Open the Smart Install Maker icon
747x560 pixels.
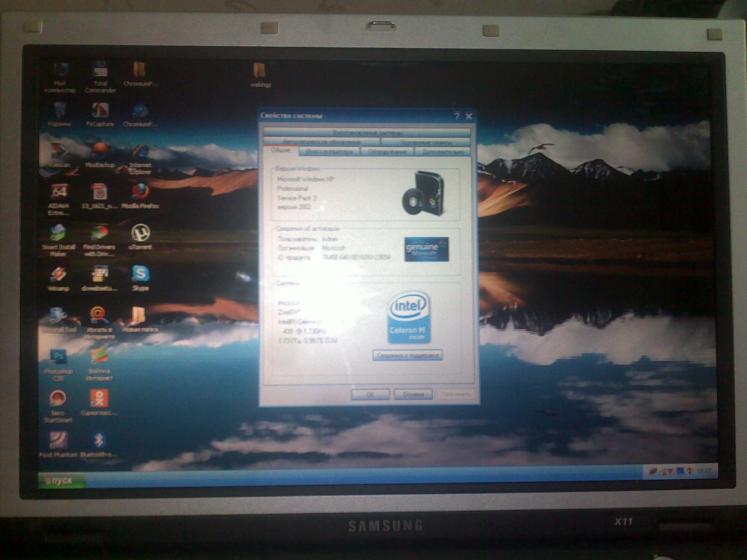point(59,241)
